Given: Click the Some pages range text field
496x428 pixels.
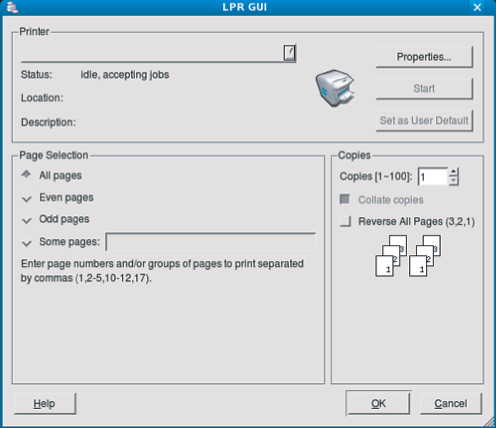Looking at the screenshot, I should [x=210, y=242].
